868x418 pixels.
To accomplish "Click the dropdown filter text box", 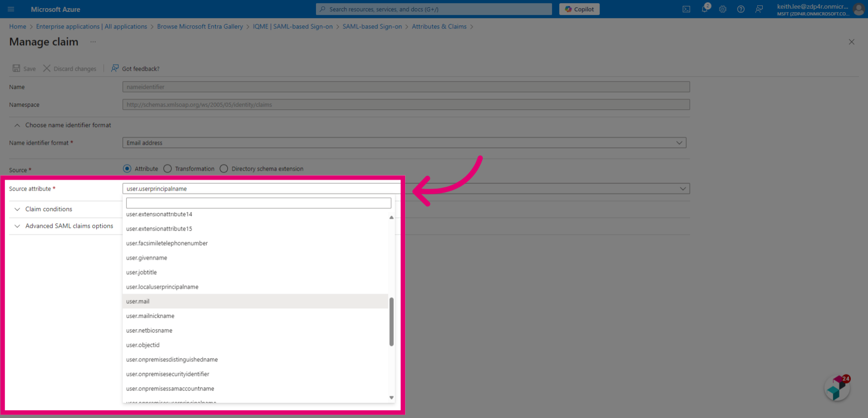I will [x=259, y=203].
